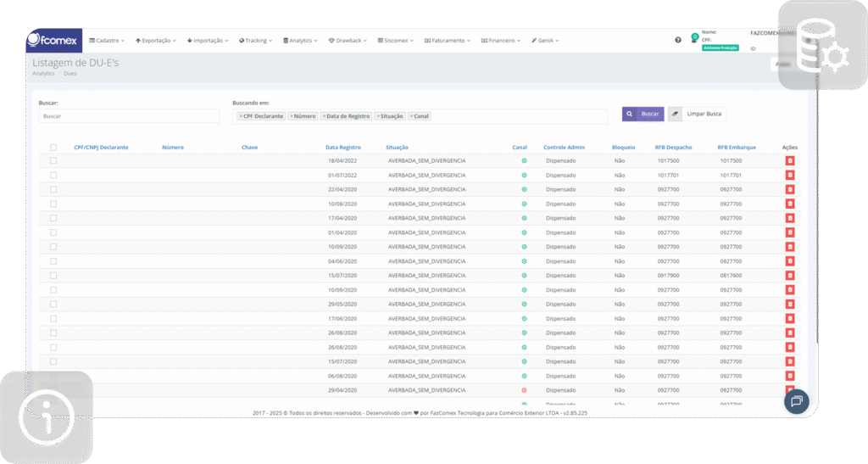Delete the DU-E registered on 18/04/2022
The image size is (868, 464).
790,160
